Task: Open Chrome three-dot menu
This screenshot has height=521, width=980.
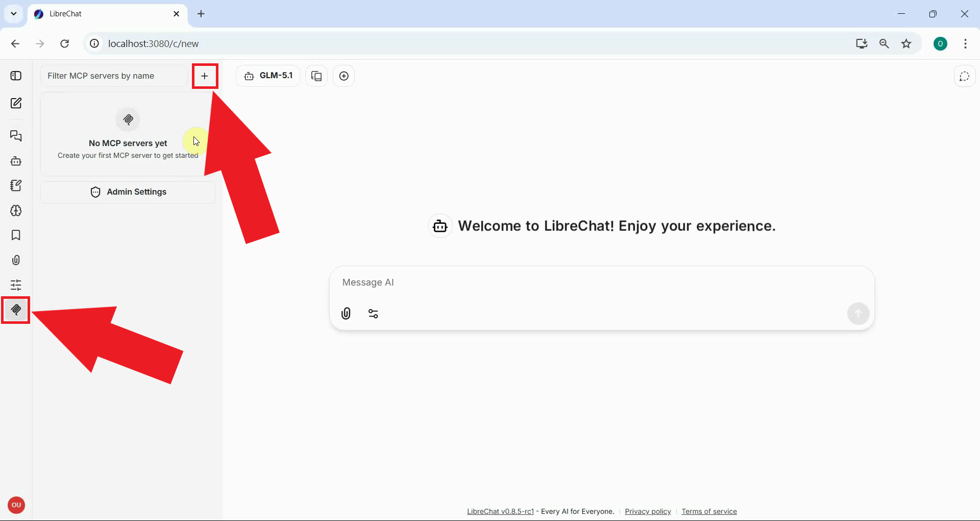Action: [965, 44]
